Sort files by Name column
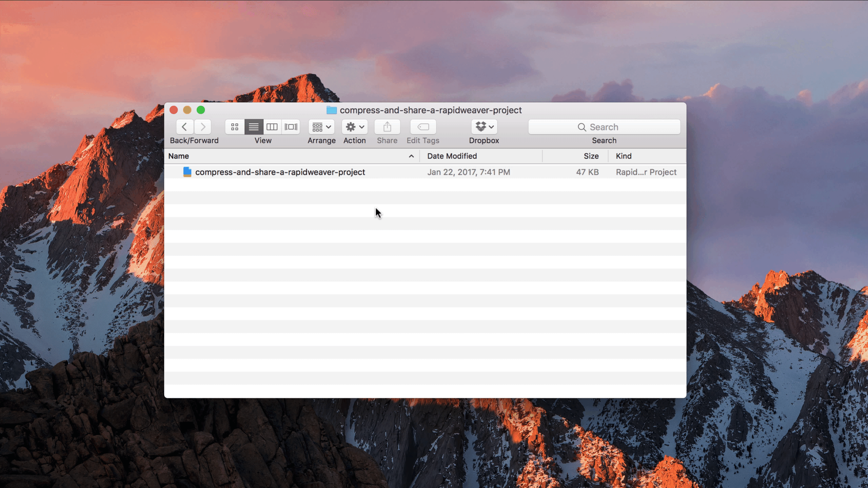The width and height of the screenshot is (868, 488). coord(179,156)
